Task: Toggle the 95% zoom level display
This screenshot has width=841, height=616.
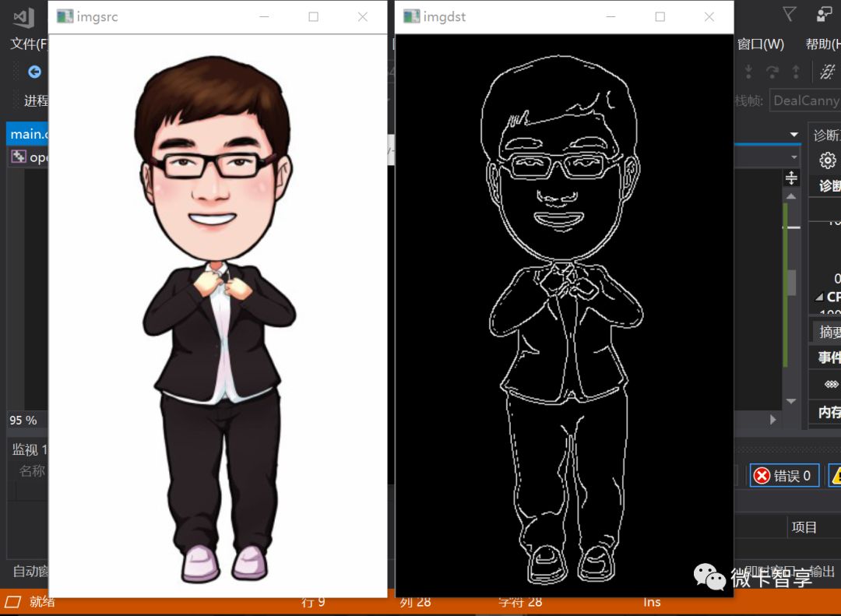Action: (23, 420)
